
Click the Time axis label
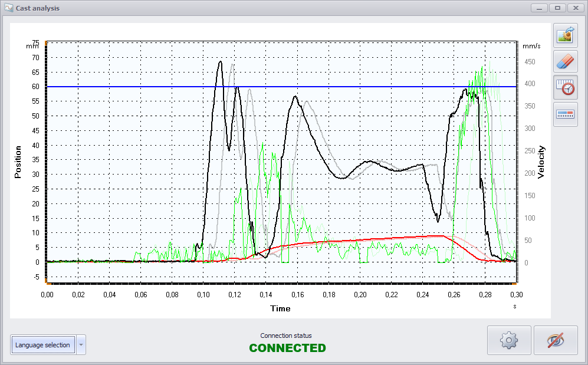(x=280, y=308)
